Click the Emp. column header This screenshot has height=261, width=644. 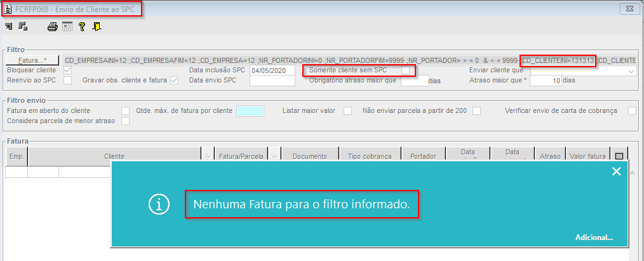[x=17, y=156]
